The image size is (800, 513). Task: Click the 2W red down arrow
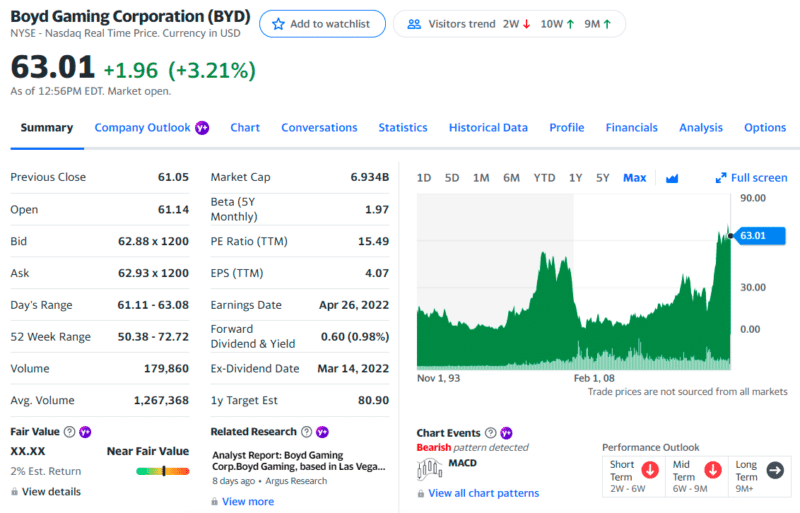(527, 24)
